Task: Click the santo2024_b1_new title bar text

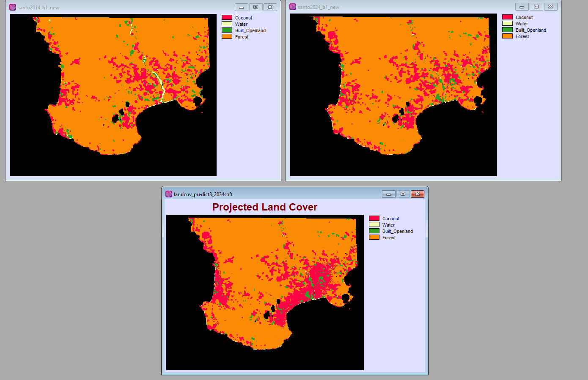Action: point(319,7)
